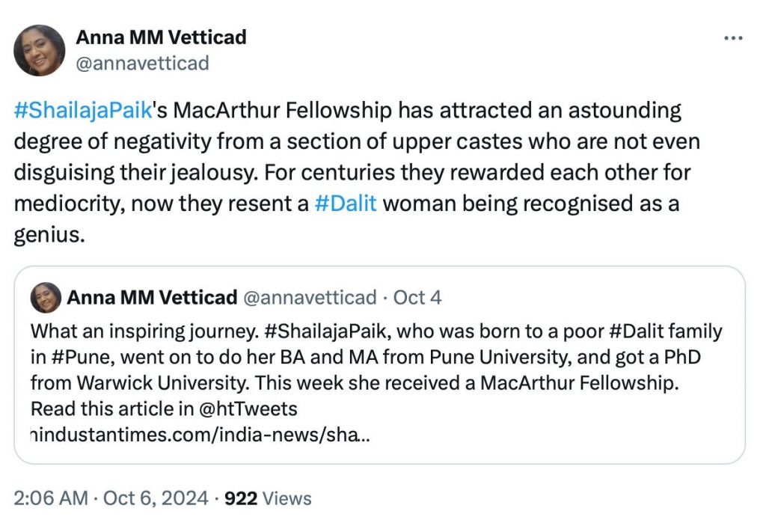
Task: Click the @annavetticad handle in the quoted tweet
Action: [310, 298]
